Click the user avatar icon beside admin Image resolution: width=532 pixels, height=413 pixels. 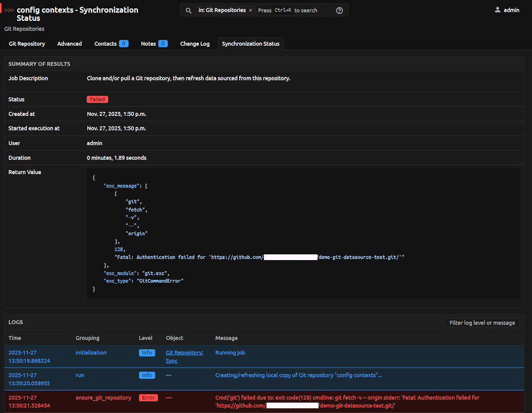(497, 10)
